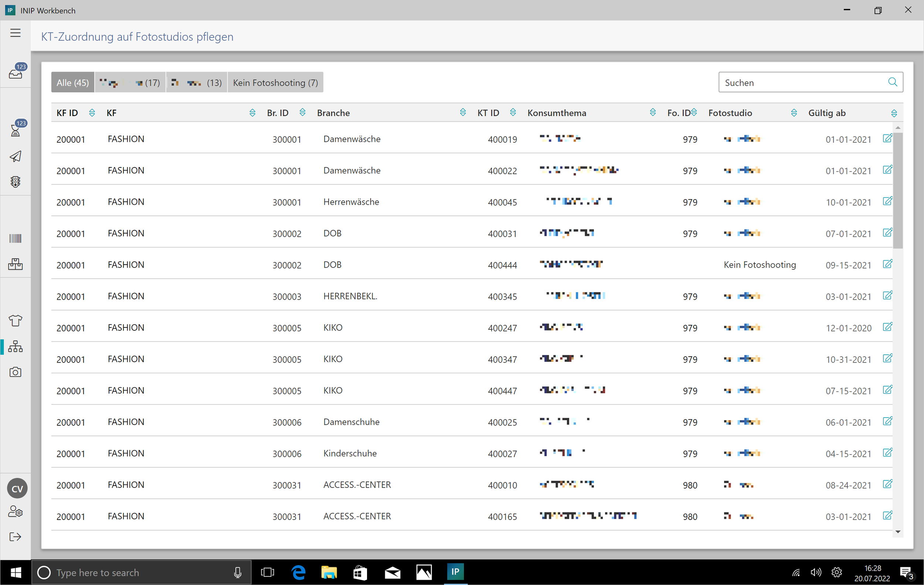
Task: Sort table by Branche column
Action: 462,113
